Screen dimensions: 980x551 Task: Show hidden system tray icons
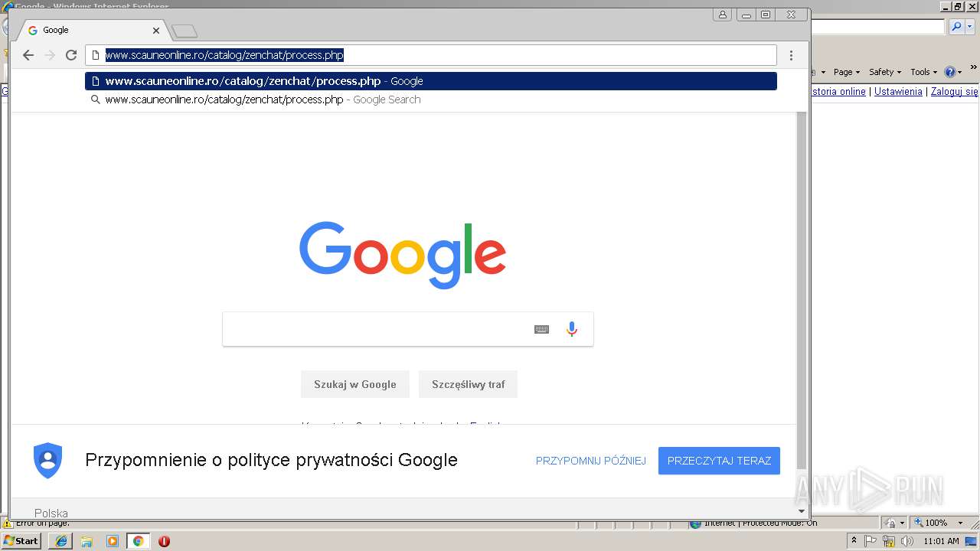(854, 540)
